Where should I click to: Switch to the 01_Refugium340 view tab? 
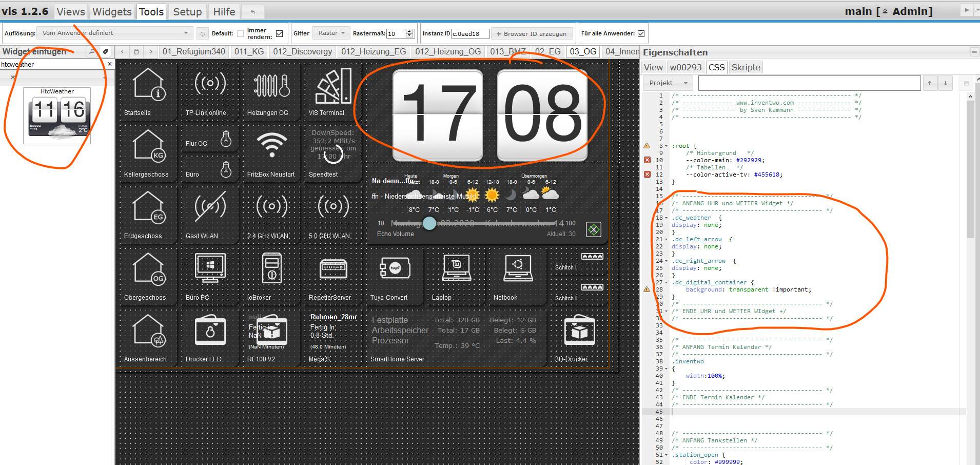click(x=194, y=51)
